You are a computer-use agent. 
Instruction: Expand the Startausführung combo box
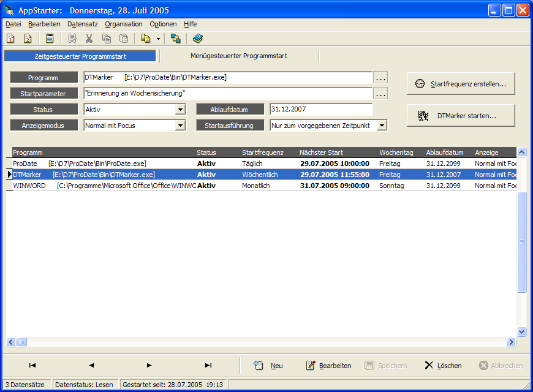382,126
